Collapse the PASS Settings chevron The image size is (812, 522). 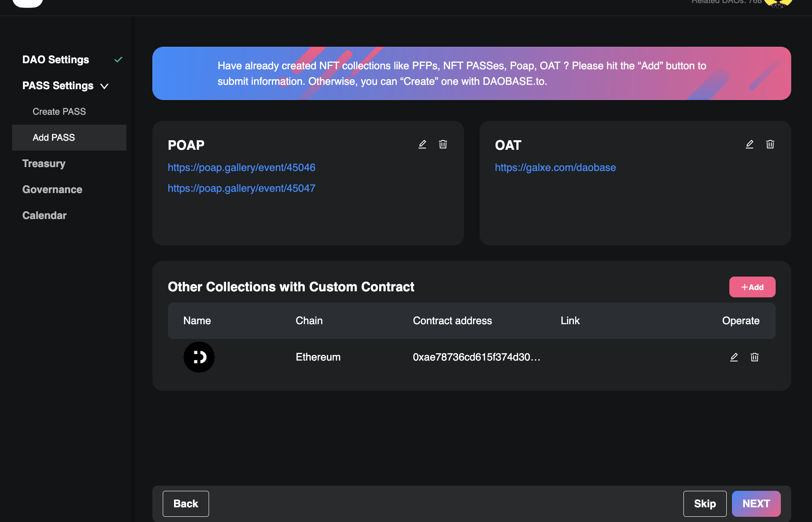[104, 86]
